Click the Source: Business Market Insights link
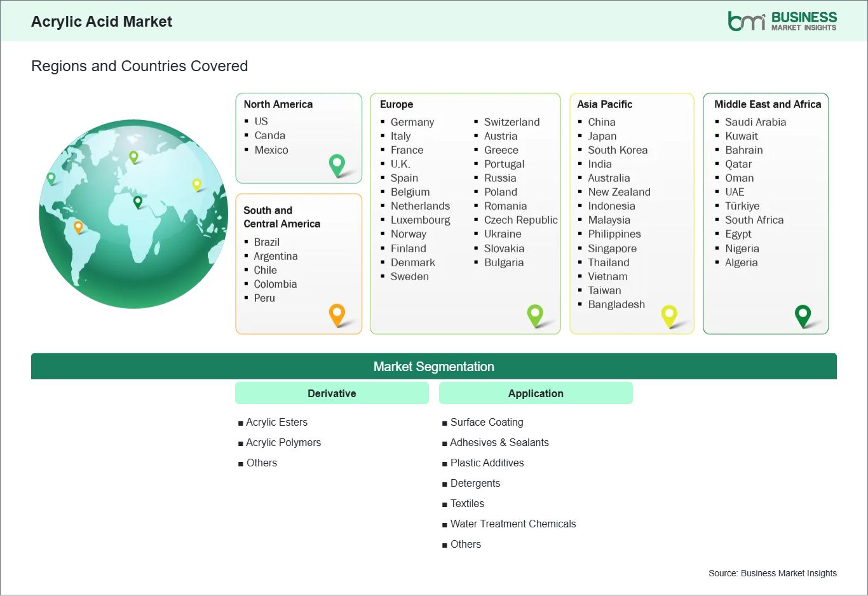 (772, 572)
